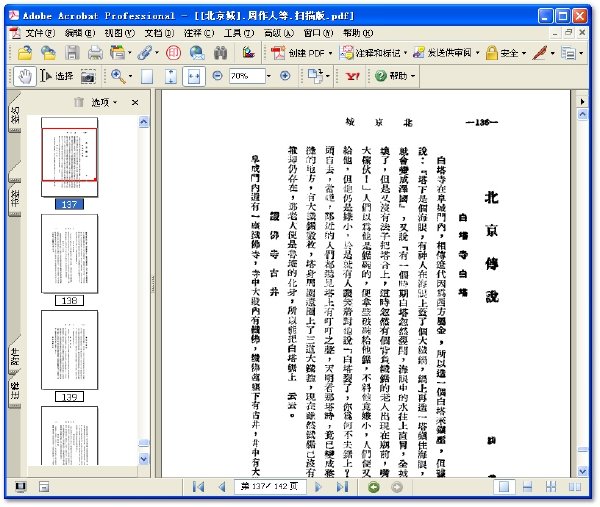
Task: Open the 文件 menu
Action: [x=40, y=33]
